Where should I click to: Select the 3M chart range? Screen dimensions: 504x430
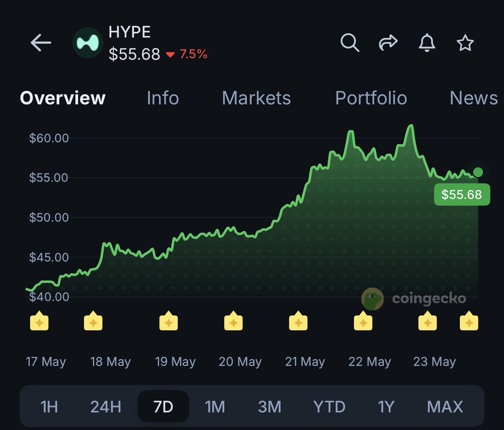coord(270,407)
